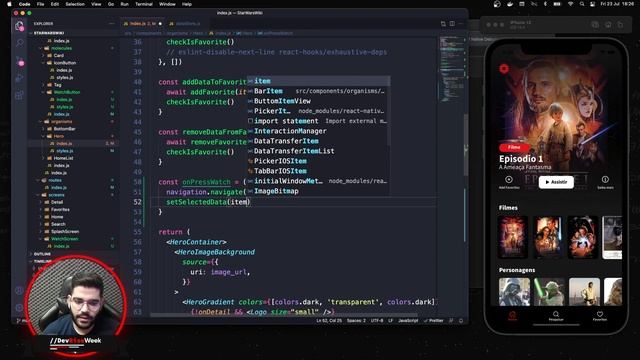640x360 pixels.
Task: Select the 'ImageBitmap' suggestion
Action: pyautogui.click(x=318, y=191)
